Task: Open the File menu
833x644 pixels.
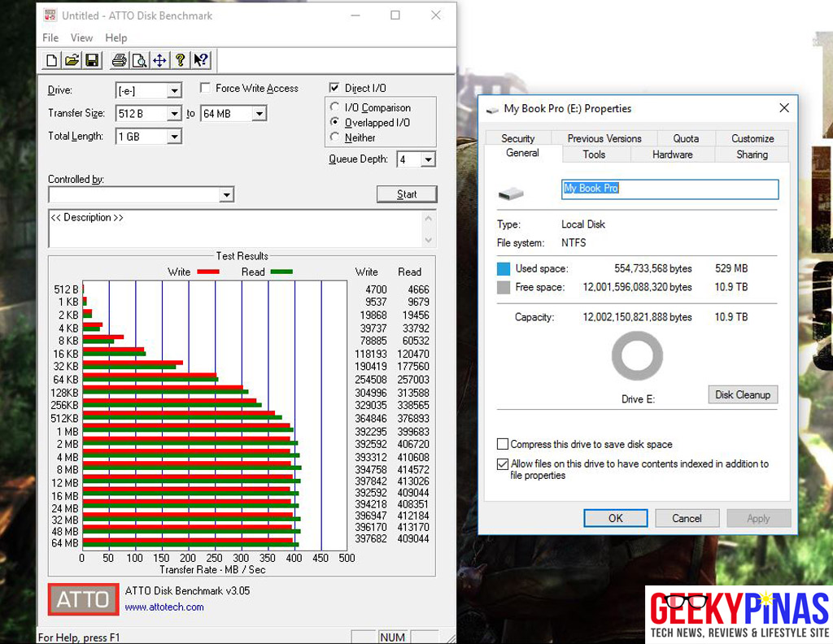Action: [x=50, y=37]
